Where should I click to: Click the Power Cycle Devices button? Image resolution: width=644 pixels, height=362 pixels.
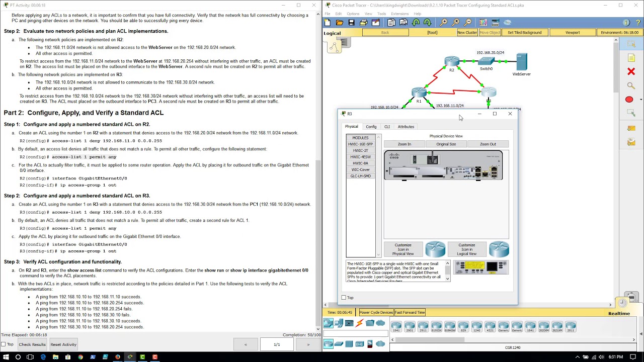click(x=376, y=313)
